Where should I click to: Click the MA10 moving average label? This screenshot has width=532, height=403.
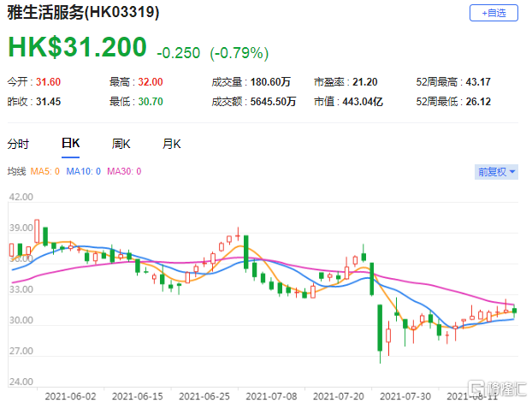click(84, 171)
